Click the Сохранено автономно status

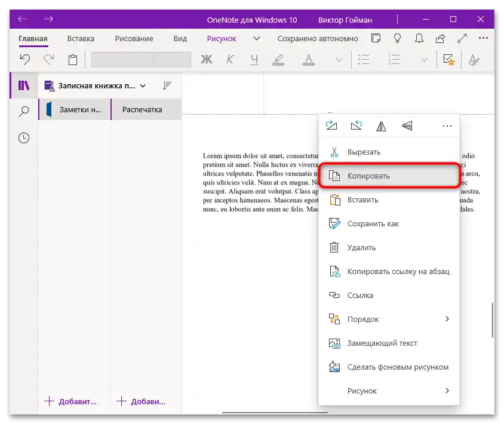click(x=318, y=39)
